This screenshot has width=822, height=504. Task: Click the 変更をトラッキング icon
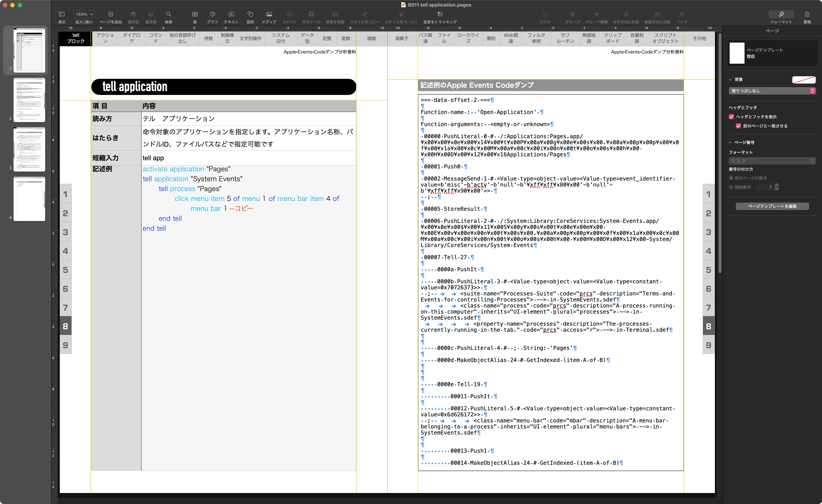tap(440, 14)
